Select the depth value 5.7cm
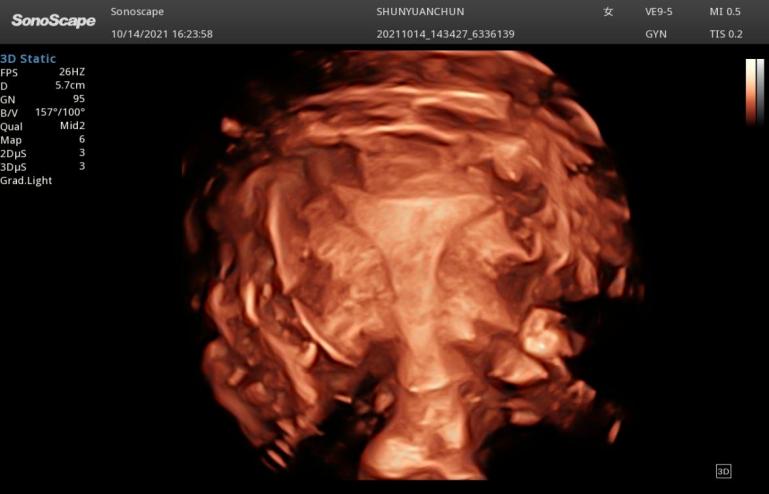 click(70, 85)
